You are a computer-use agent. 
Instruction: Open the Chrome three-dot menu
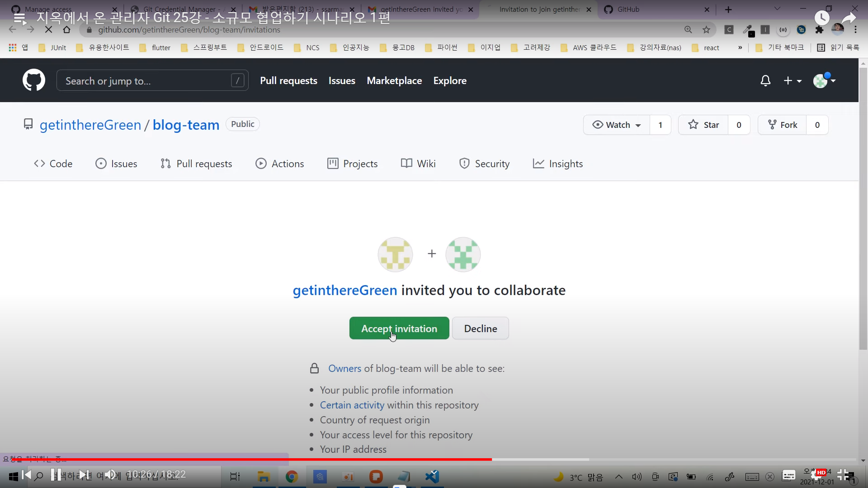pos(855,30)
